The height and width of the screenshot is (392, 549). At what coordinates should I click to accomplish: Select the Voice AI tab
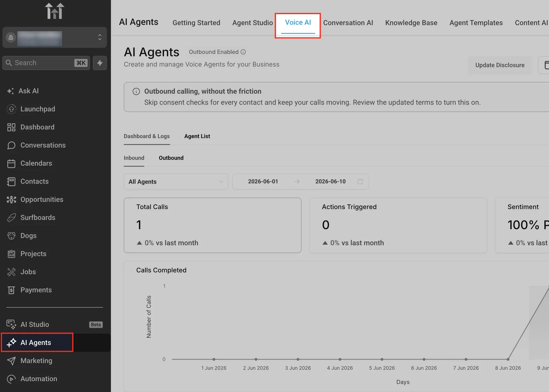pos(298,22)
